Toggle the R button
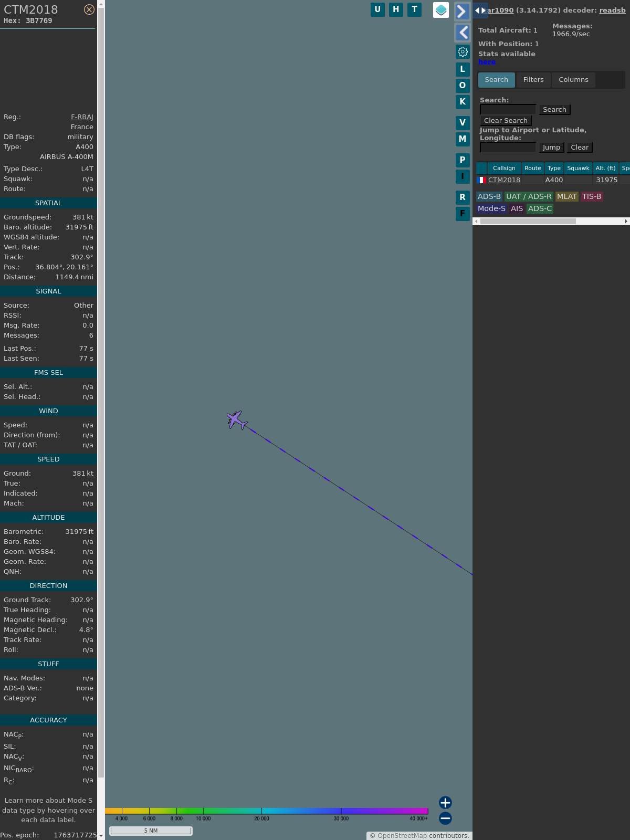630x840 pixels. pos(463,197)
